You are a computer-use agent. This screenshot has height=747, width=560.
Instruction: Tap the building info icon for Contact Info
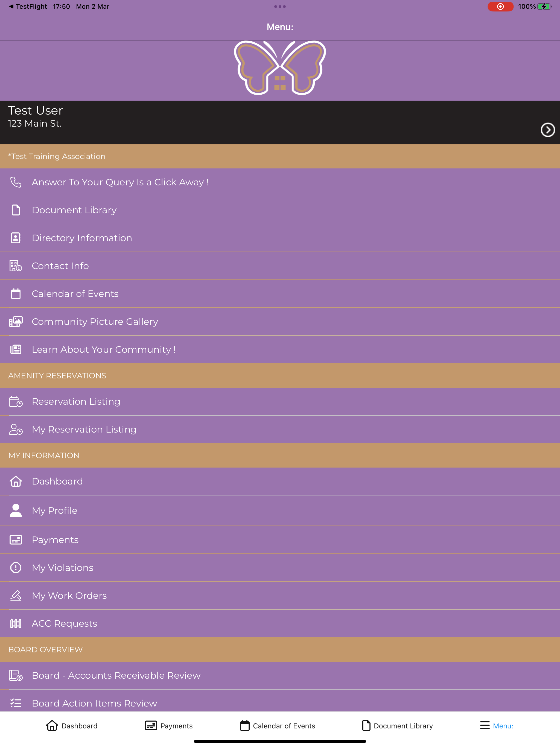click(x=16, y=266)
